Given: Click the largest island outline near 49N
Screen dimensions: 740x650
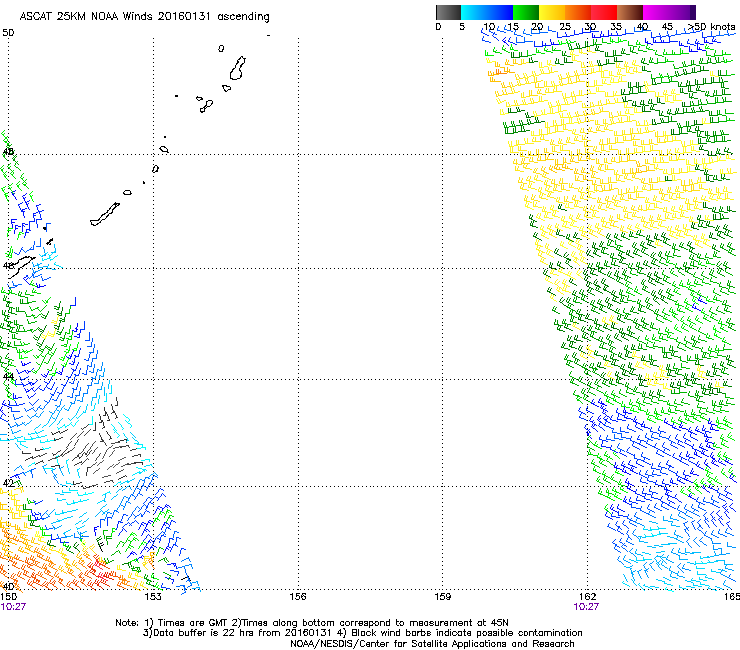Looking at the screenshot, I should coord(237,68).
